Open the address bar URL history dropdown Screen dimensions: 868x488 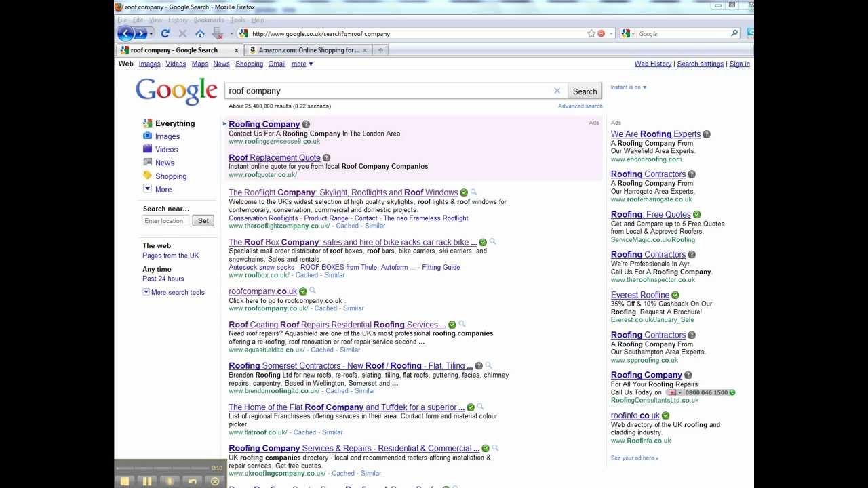611,33
